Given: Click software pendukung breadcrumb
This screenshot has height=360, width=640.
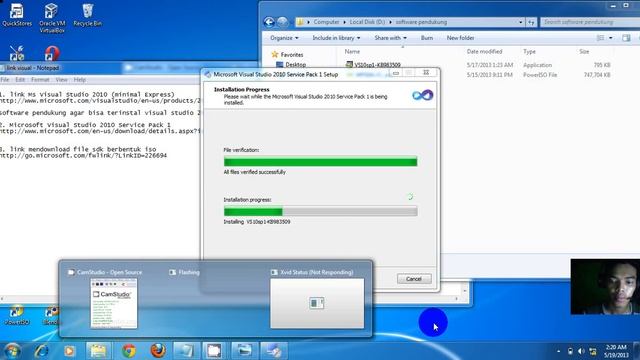Looking at the screenshot, I should pyautogui.click(x=421, y=22).
